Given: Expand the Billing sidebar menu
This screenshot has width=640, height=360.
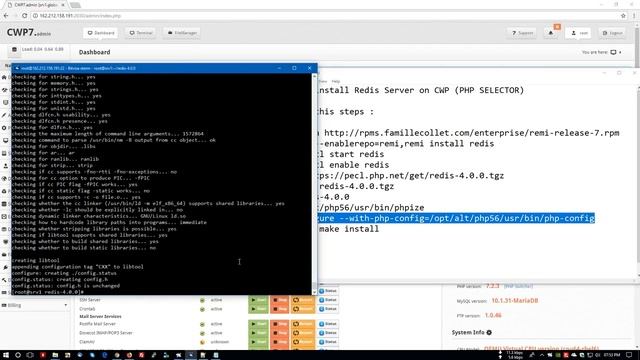Looking at the screenshot, I should click(34, 305).
